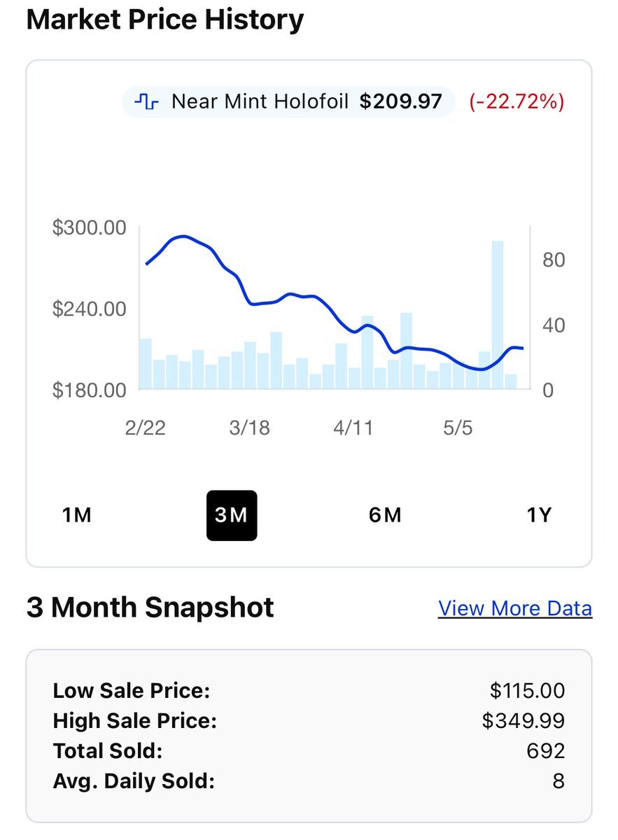Click the 4/11 date axis label
The image size is (618, 840).
click(x=353, y=428)
